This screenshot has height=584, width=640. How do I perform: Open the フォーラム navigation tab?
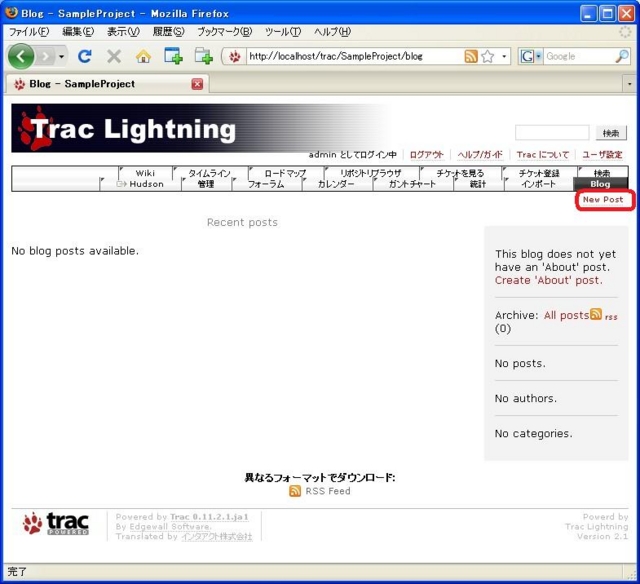pyautogui.click(x=266, y=184)
